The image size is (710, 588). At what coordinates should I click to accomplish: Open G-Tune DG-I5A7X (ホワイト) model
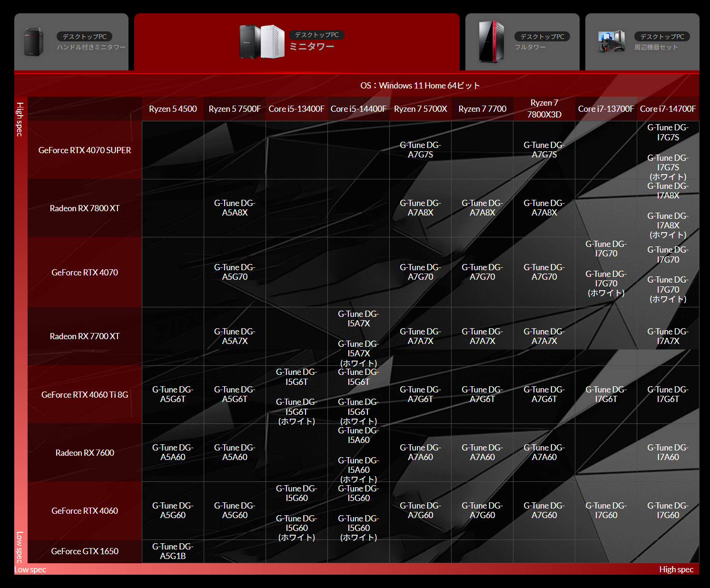tap(359, 353)
